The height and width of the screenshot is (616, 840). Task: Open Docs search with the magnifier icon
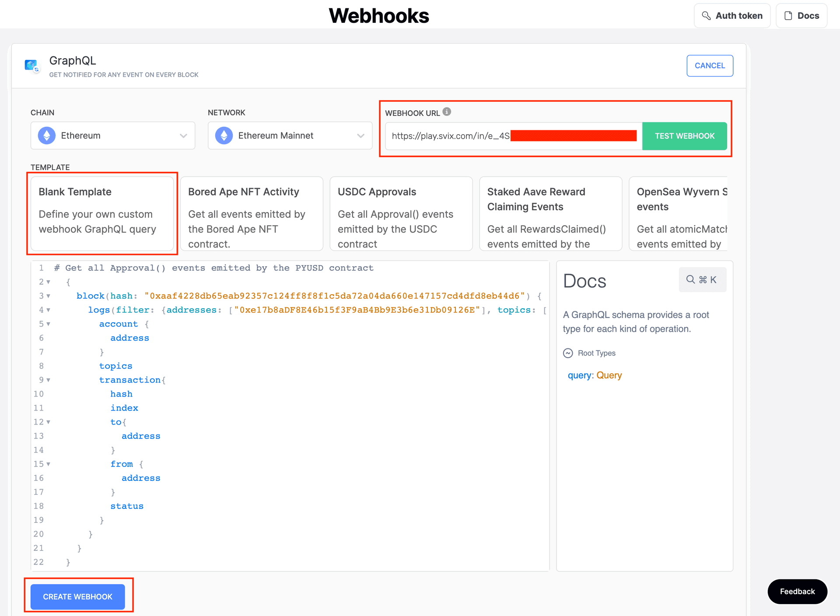click(x=690, y=279)
